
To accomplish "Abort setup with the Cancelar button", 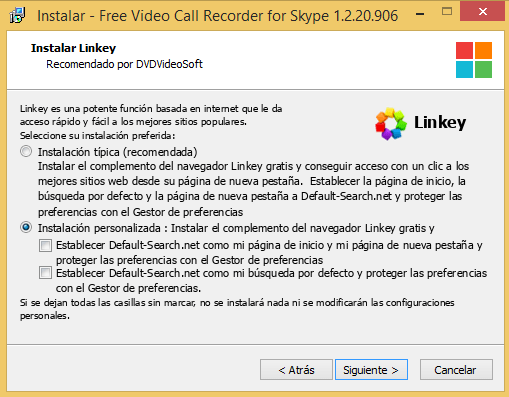I will pos(456,370).
